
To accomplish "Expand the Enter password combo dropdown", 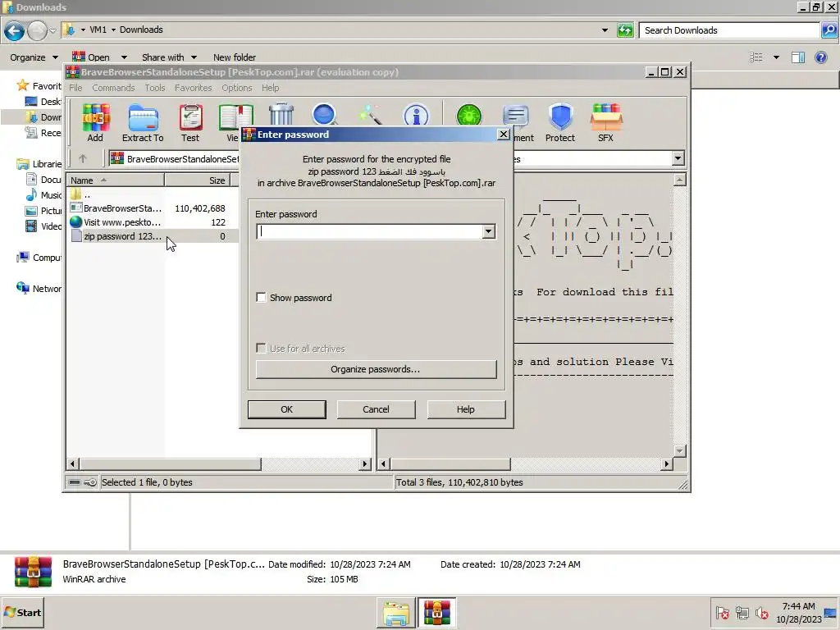I will pos(489,231).
